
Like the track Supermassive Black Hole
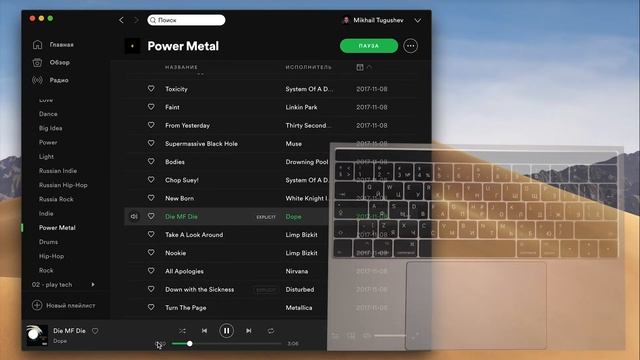coord(151,143)
